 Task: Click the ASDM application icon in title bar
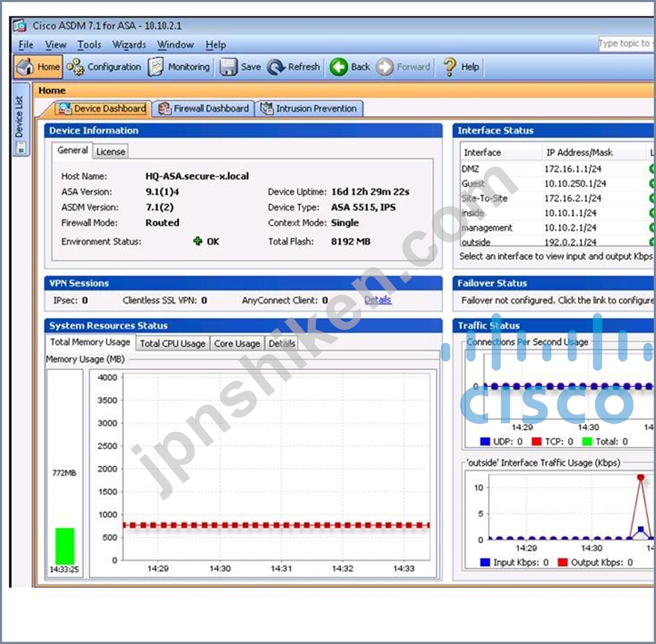[x=20, y=26]
